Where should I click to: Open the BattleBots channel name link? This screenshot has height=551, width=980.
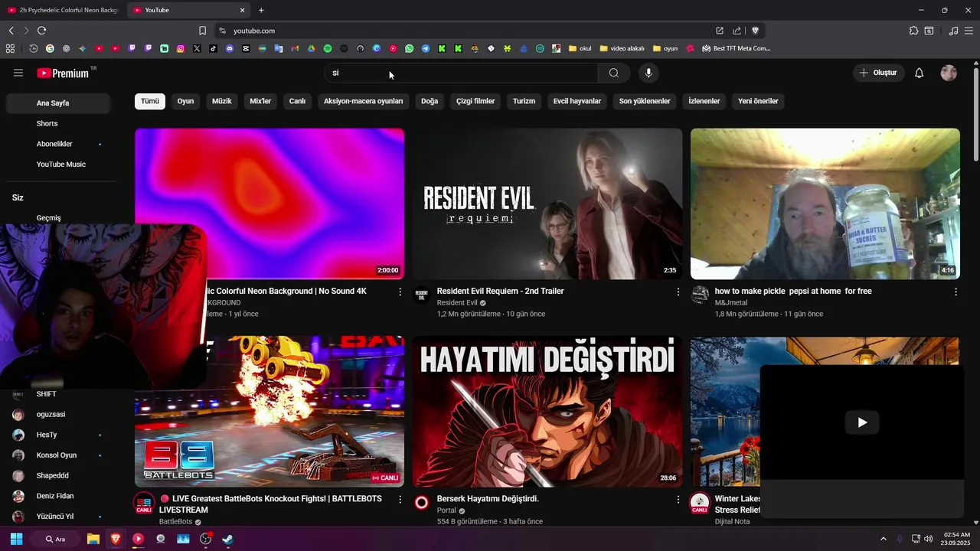tap(175, 522)
